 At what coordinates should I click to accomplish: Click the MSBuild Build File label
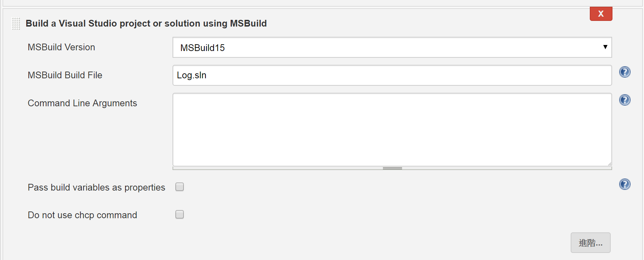click(65, 75)
